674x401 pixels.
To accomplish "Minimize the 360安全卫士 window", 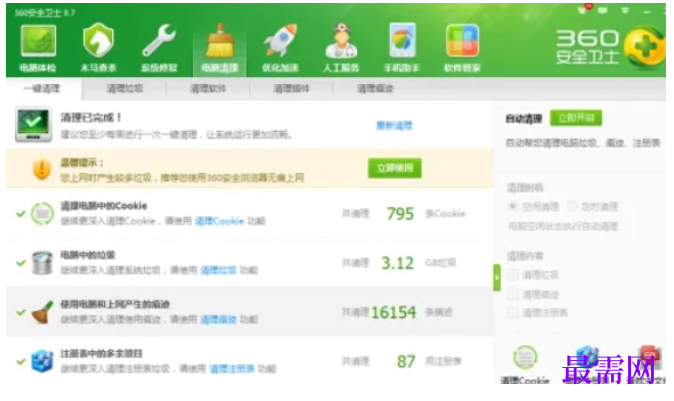I will click(x=646, y=12).
